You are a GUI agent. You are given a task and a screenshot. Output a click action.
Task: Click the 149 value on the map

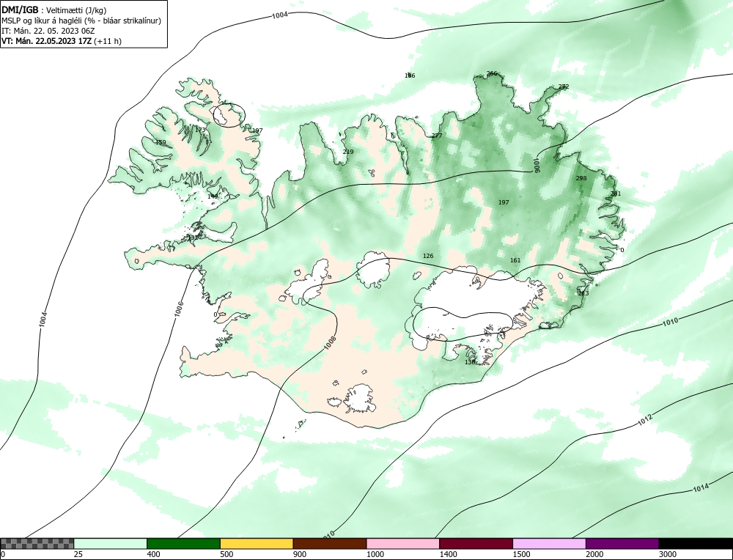pyautogui.click(x=213, y=196)
